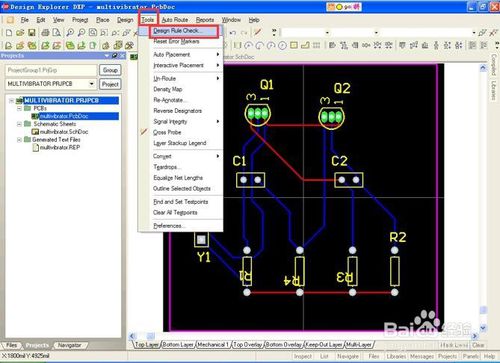Image resolution: width=500 pixels, height=363 pixels.
Task: Open the MULTIVIBRATOR.PRJPCB project dropdown
Action: pyautogui.click(x=91, y=84)
